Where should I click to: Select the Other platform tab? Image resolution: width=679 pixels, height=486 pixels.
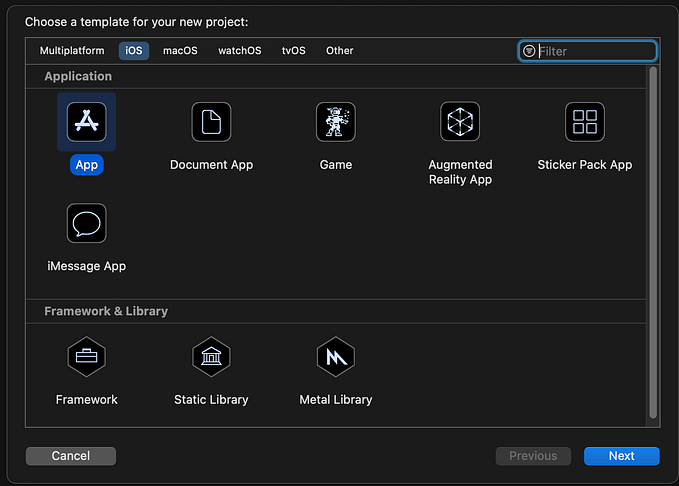click(x=340, y=51)
